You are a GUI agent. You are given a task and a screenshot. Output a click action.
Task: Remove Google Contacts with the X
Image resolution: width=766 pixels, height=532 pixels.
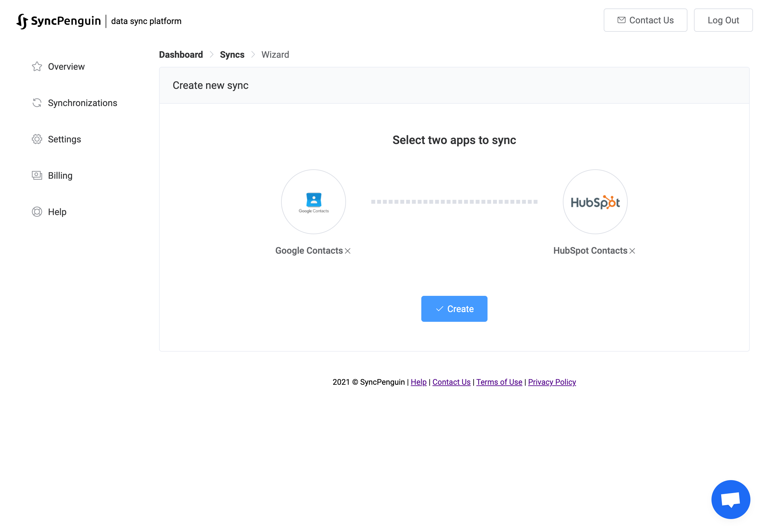click(x=348, y=251)
